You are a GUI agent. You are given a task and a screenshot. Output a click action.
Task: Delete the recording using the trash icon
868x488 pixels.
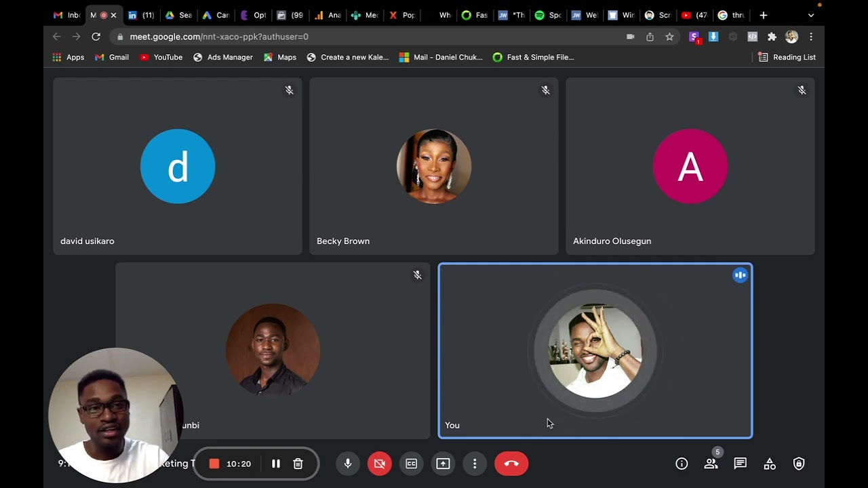[x=298, y=464]
